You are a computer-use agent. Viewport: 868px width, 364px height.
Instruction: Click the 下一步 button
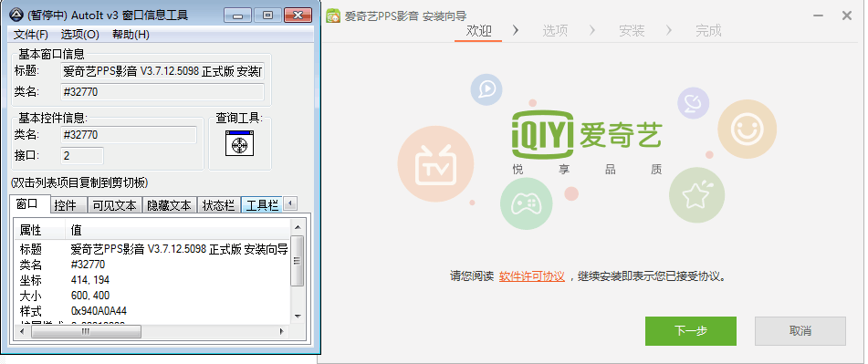(690, 331)
